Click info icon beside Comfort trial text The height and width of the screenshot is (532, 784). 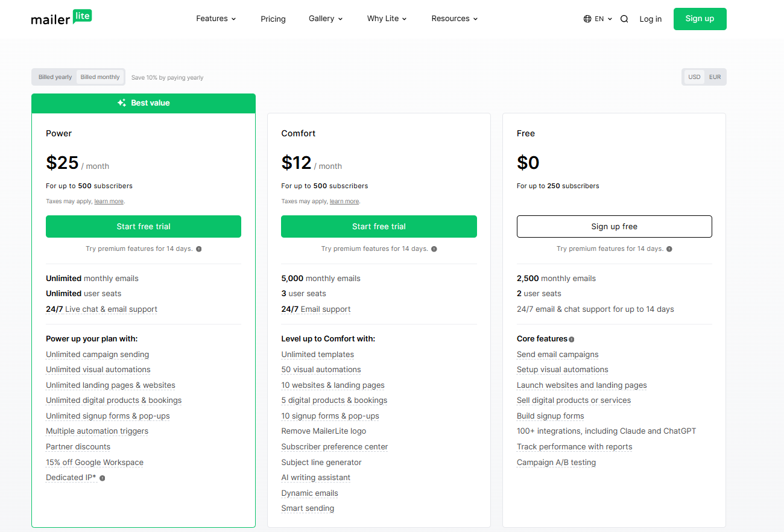[434, 249]
